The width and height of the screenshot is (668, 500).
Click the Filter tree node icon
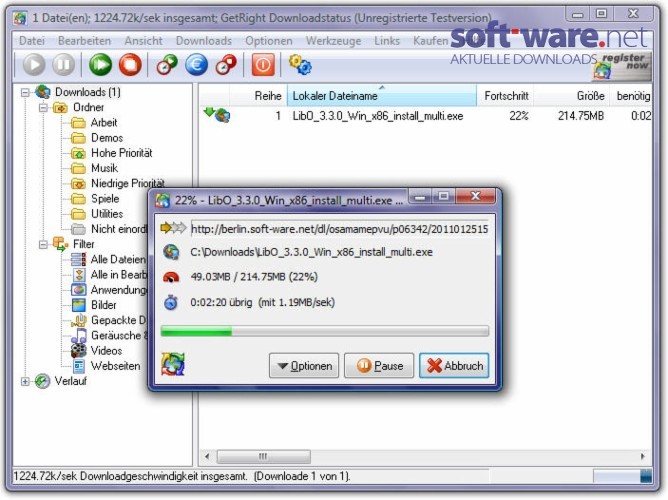(x=60, y=244)
